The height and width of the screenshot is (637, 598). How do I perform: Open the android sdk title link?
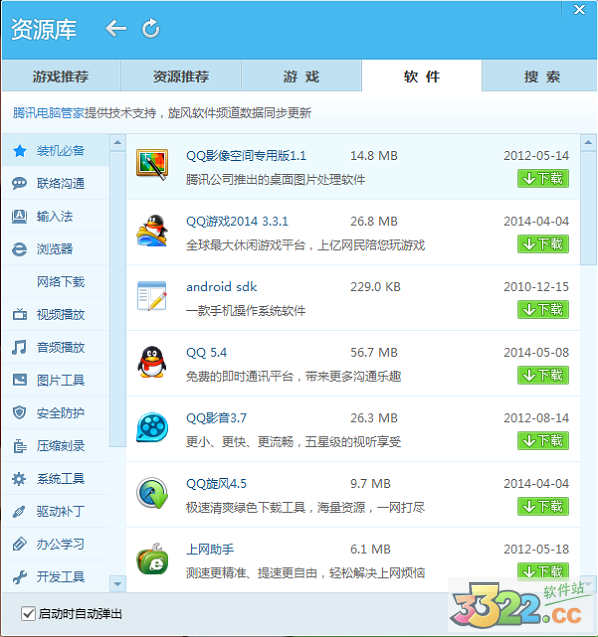[x=221, y=287]
